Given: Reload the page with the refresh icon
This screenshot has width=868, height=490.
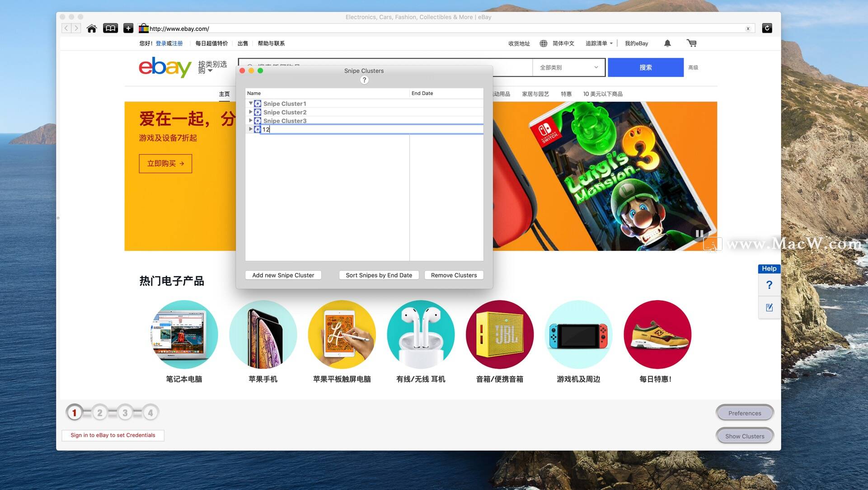Looking at the screenshot, I should tap(767, 28).
